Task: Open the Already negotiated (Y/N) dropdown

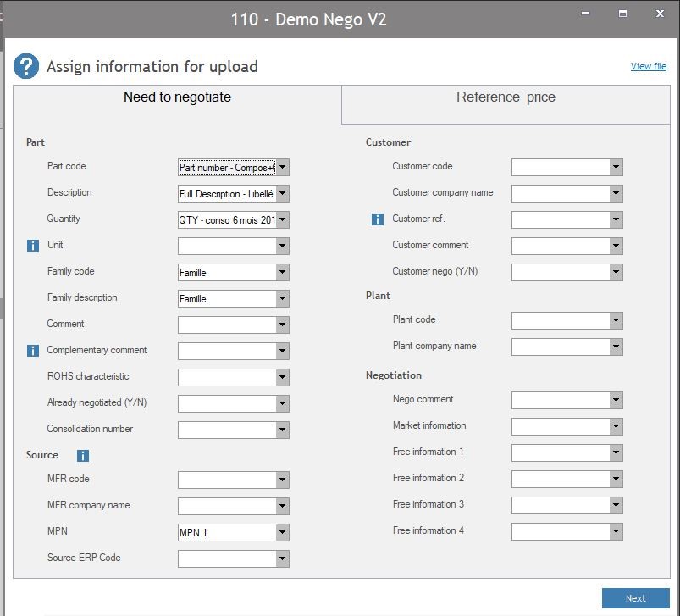Action: 282,404
